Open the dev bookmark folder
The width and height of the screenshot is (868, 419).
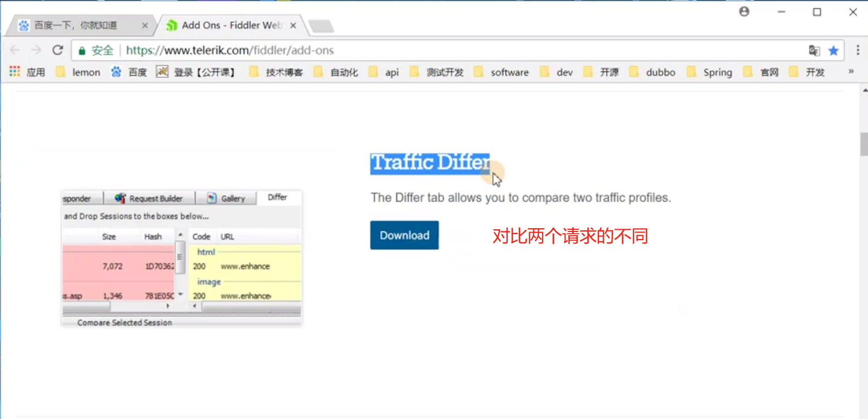[x=556, y=72]
